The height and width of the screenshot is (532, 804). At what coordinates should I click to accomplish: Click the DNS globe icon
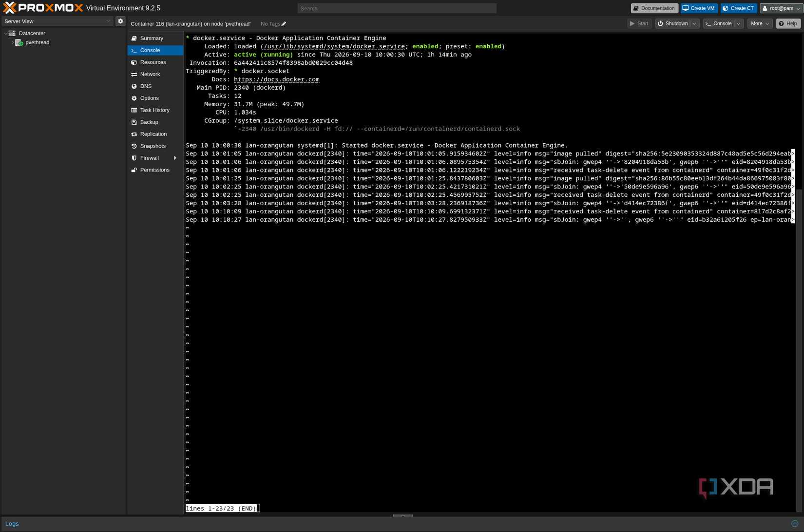tap(134, 86)
